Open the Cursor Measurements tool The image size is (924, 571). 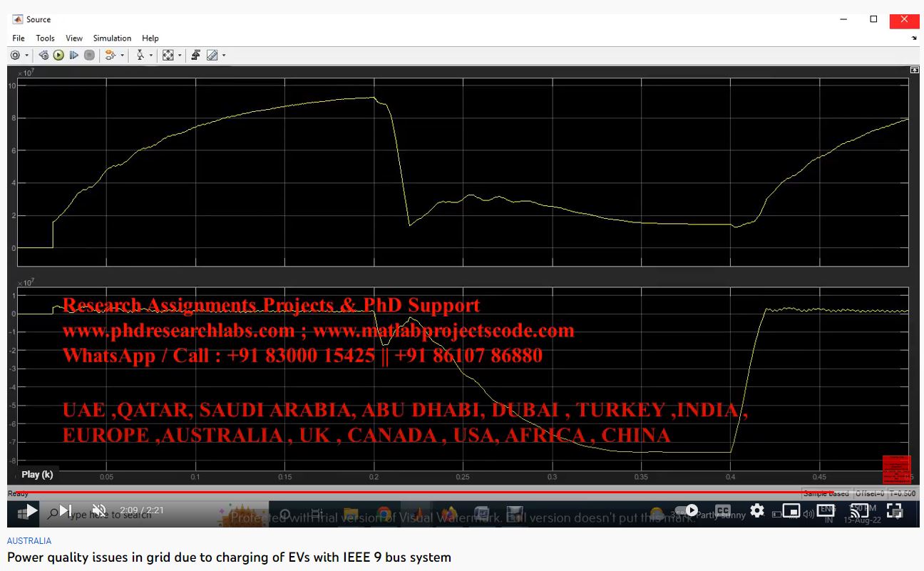click(x=212, y=55)
